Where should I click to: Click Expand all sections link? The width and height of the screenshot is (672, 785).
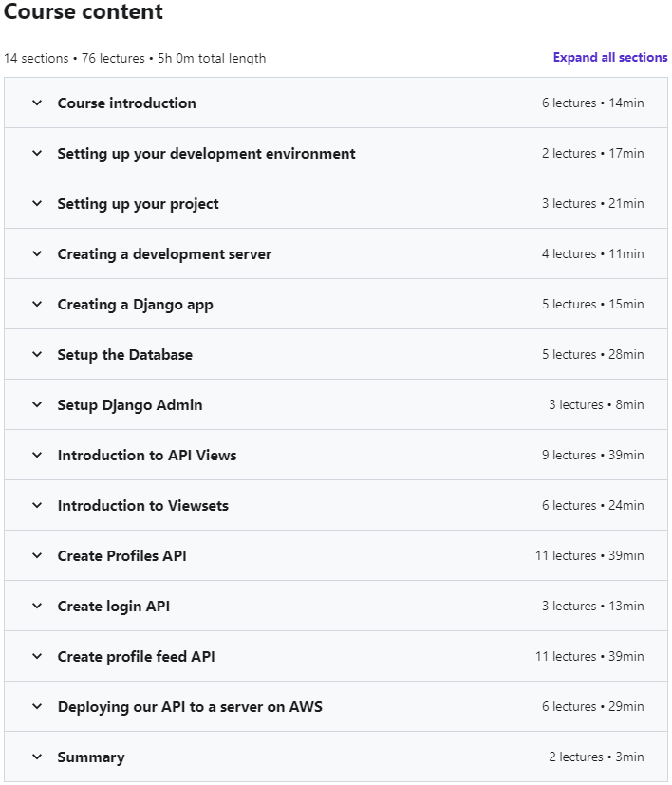[610, 58]
